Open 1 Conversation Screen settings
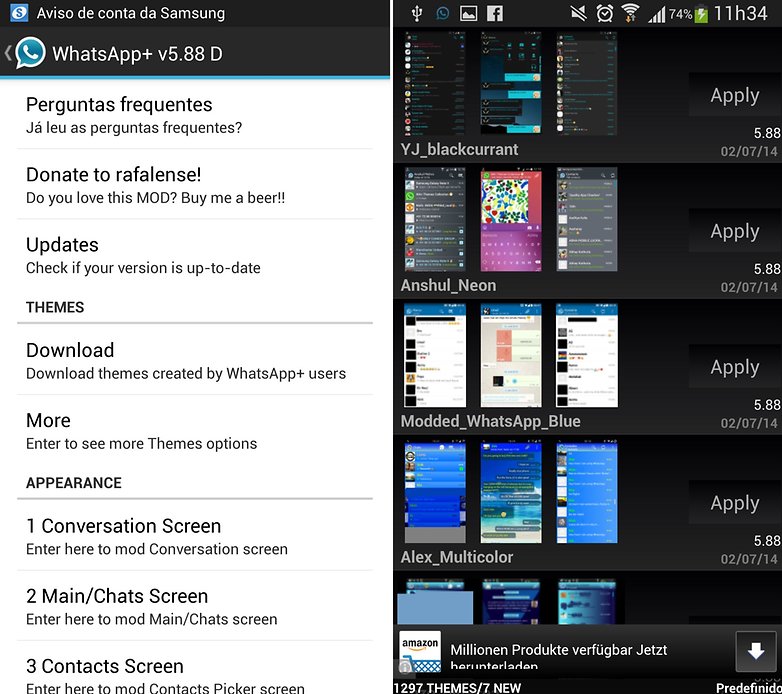The width and height of the screenshot is (782, 694). point(195,536)
